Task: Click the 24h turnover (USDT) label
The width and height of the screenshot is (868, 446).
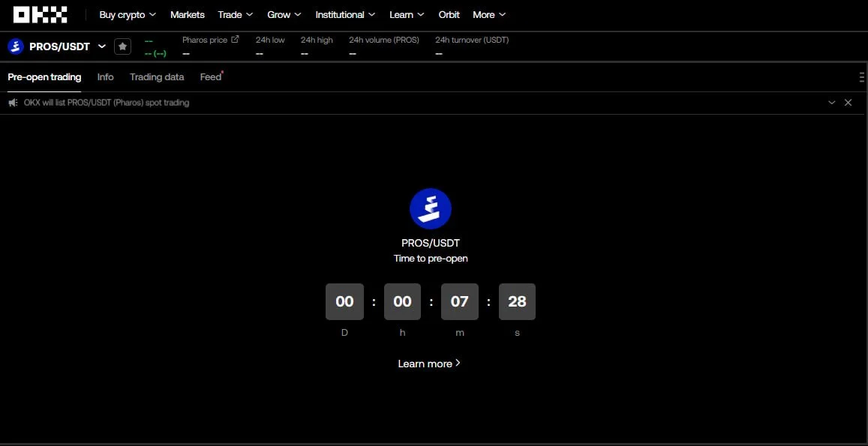Action: 472,40
